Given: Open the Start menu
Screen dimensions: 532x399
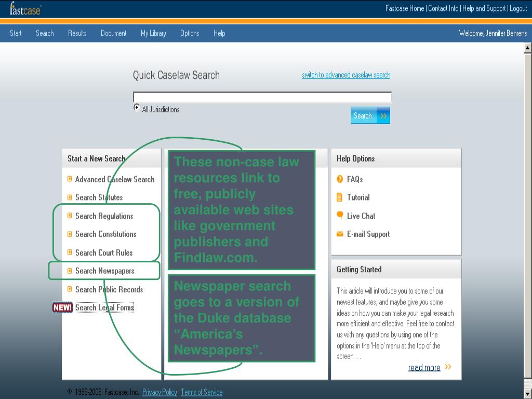Looking at the screenshot, I should click(x=16, y=33).
